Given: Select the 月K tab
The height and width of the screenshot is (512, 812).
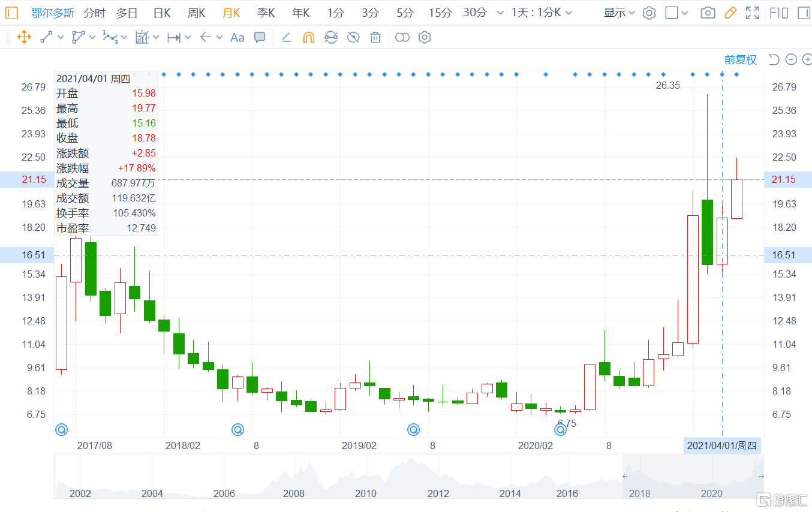Looking at the screenshot, I should pyautogui.click(x=231, y=13).
